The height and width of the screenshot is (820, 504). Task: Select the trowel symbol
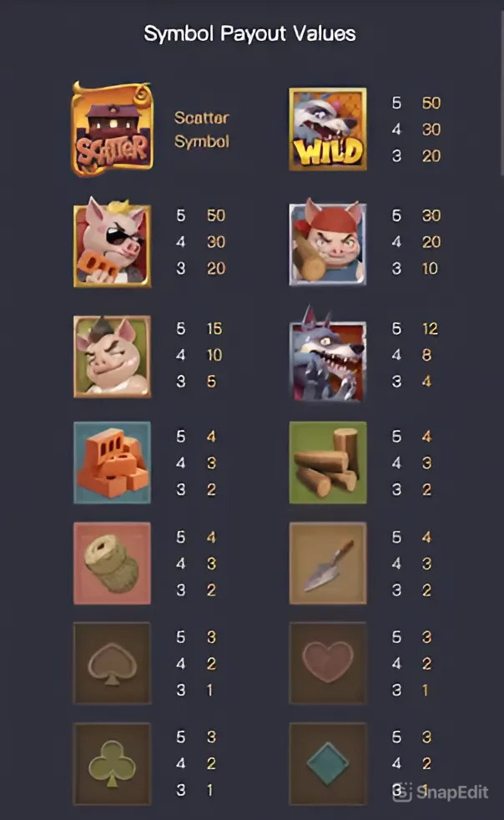(328, 563)
